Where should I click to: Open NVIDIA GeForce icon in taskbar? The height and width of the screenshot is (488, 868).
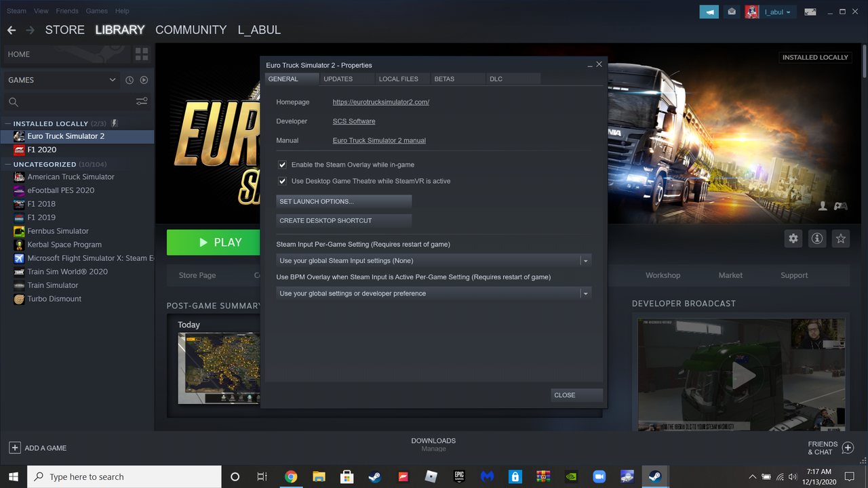click(571, 476)
